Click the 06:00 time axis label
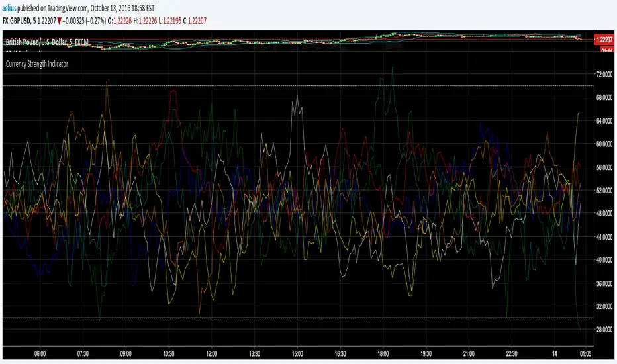 pyautogui.click(x=39, y=354)
